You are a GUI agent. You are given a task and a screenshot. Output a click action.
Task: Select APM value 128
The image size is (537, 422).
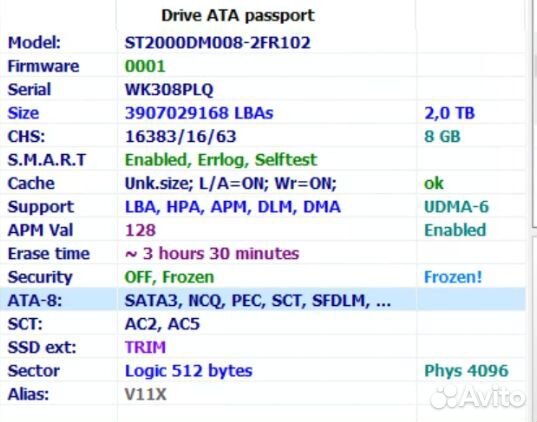pyautogui.click(x=140, y=230)
